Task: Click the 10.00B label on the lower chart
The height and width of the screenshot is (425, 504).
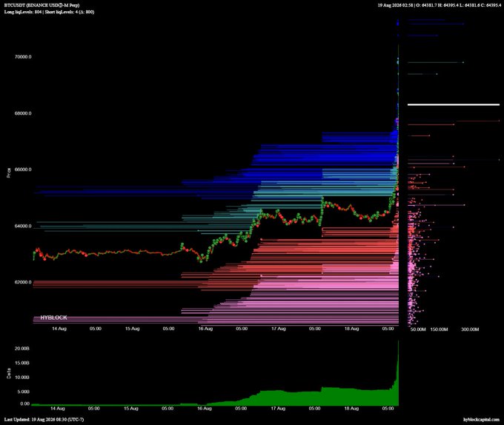Action: (22, 377)
